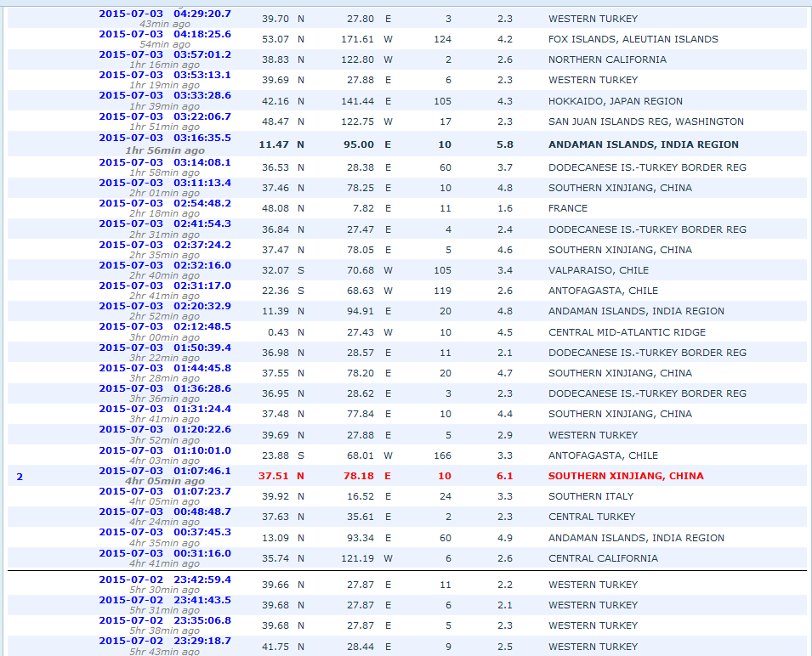Select the CENTRAL TURKEY region text

[x=592, y=517]
